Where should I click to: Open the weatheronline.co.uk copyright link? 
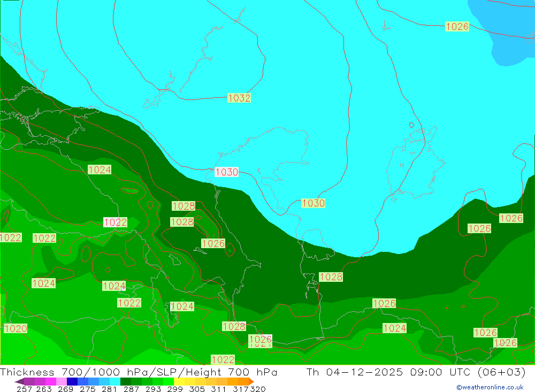(x=490, y=387)
